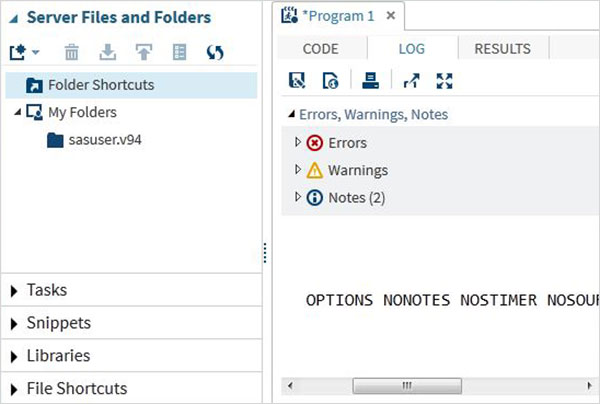The width and height of the screenshot is (600, 404).
Task: Close the Program 1 tab
Action: click(391, 16)
